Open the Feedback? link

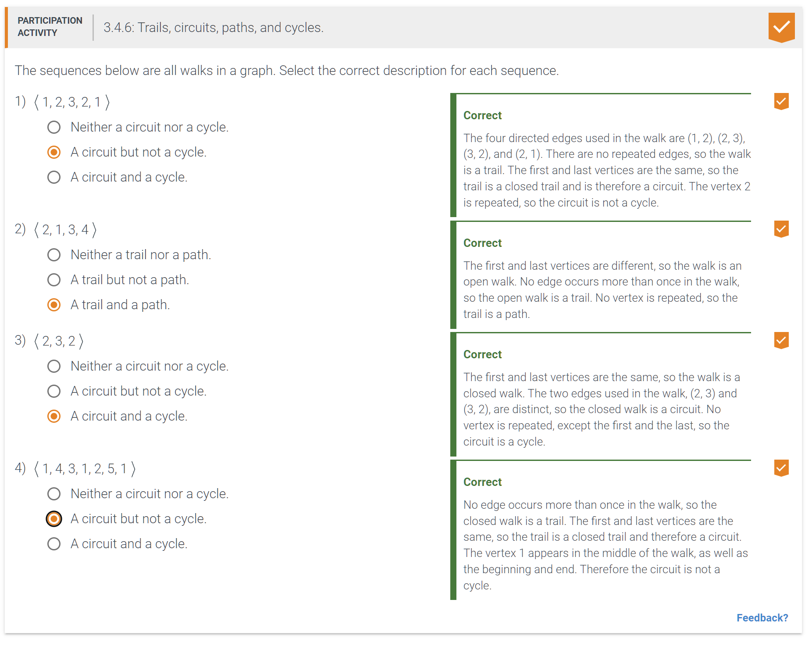click(x=762, y=617)
